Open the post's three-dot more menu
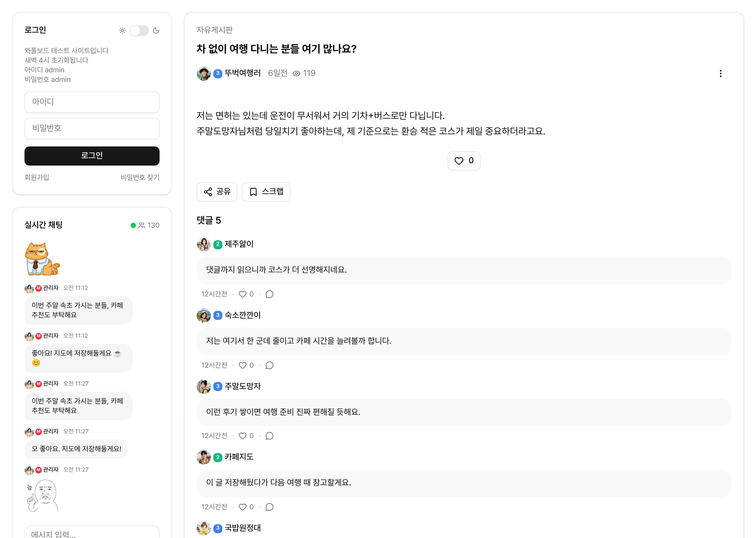The height and width of the screenshot is (538, 756). point(720,74)
